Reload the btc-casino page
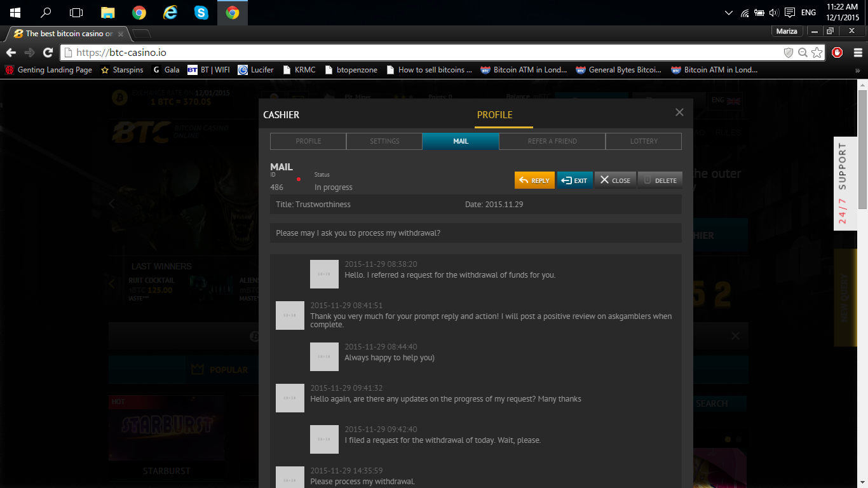This screenshot has width=868, height=488. [48, 53]
